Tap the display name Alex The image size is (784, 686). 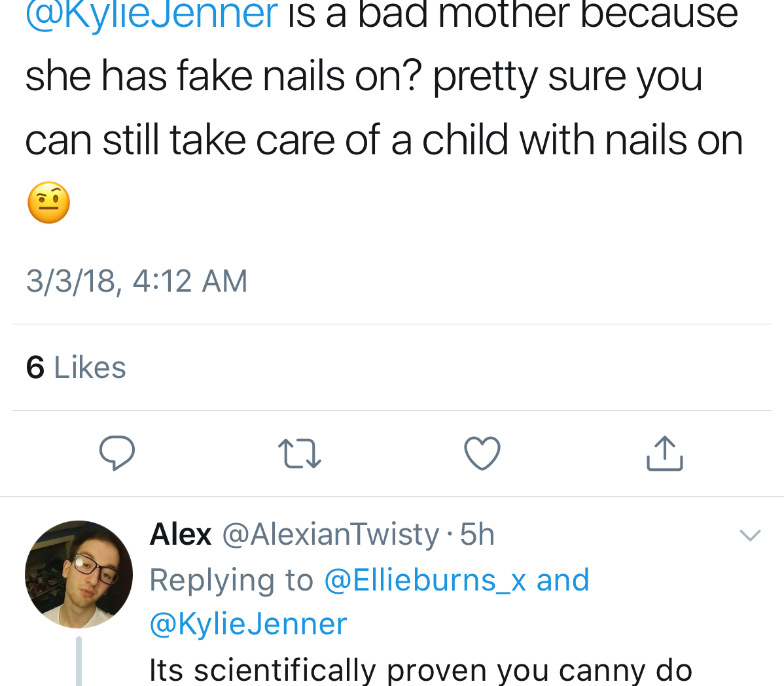tap(181, 534)
